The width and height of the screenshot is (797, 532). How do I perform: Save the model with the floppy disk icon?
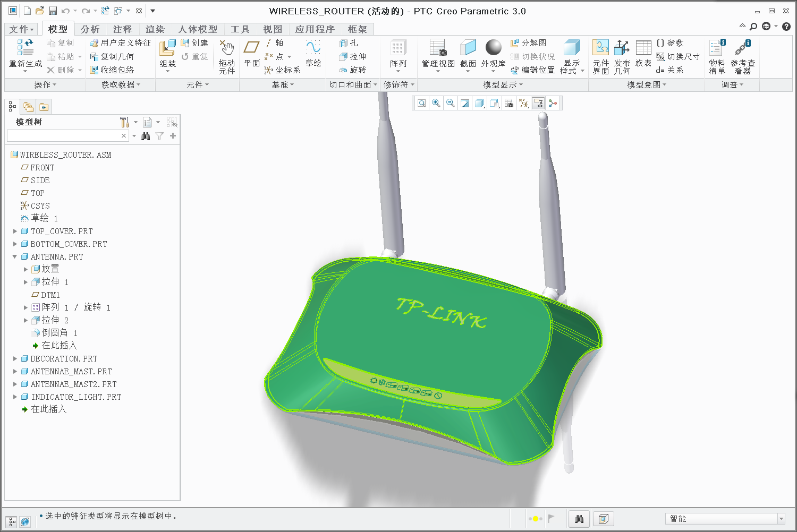pos(53,11)
